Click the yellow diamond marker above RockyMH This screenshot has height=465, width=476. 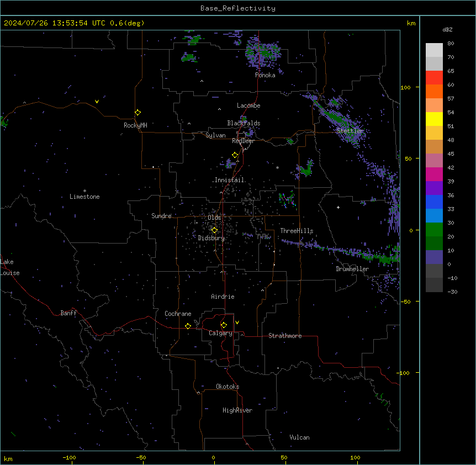coord(138,113)
